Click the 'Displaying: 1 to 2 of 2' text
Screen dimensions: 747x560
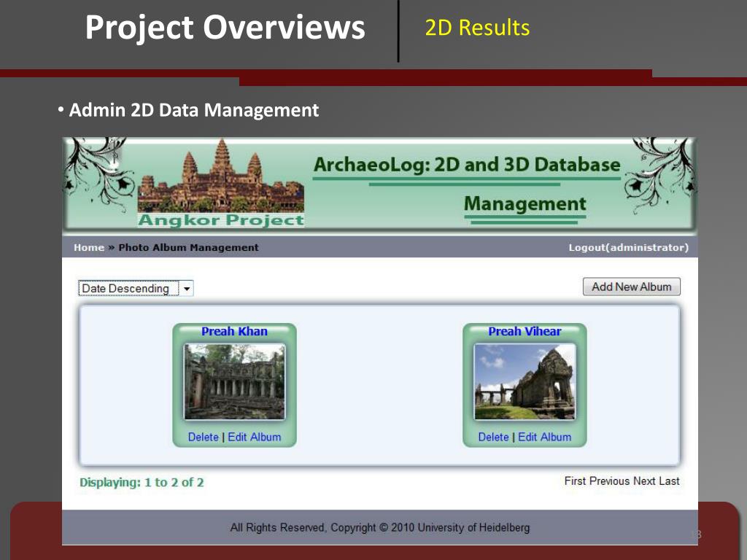click(142, 483)
